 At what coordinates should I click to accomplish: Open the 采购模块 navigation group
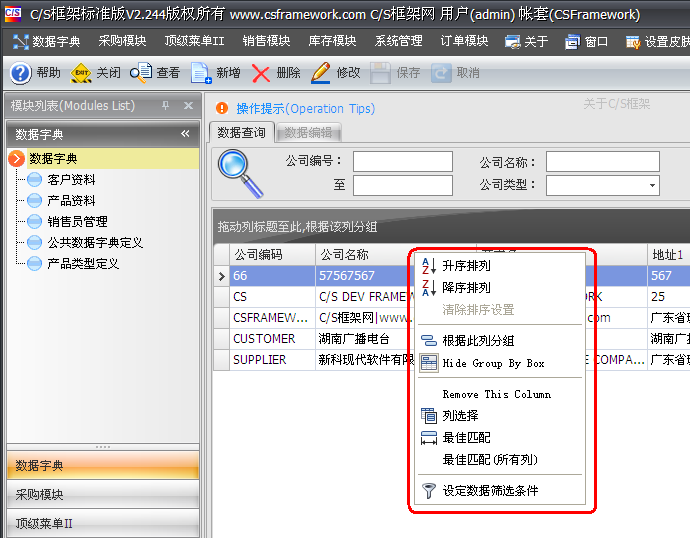click(40, 494)
